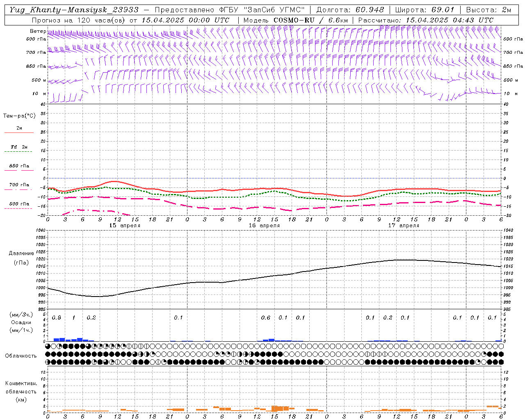Select the 'Широта: 69.01' latitude text
This screenshot has height=420, width=525.
tap(425, 10)
